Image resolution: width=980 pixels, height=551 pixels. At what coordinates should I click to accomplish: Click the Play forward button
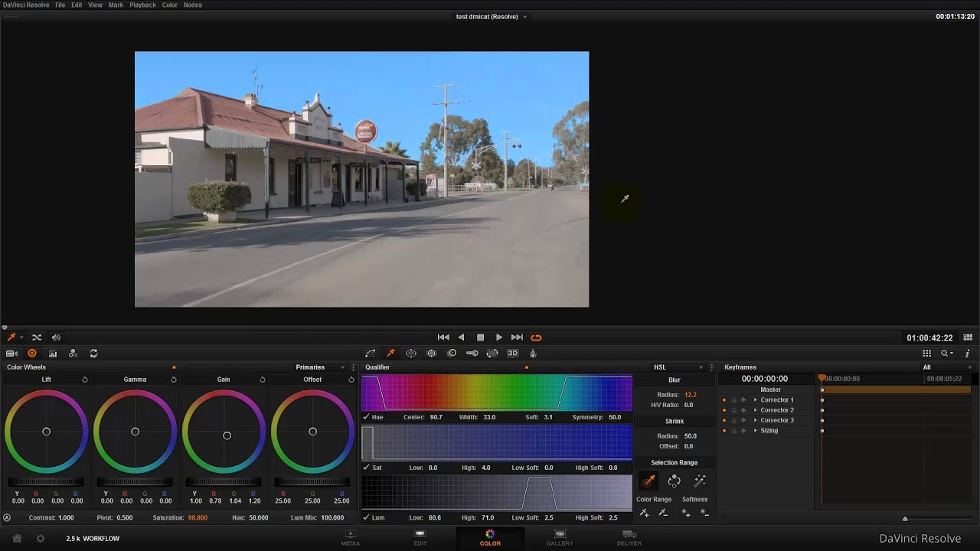pos(499,337)
